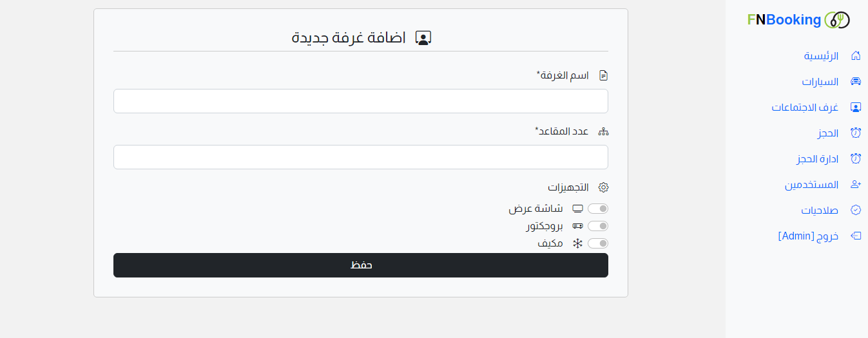Click the alarm clock icon beside الحجز
The width and height of the screenshot is (868, 338).
pos(856,133)
